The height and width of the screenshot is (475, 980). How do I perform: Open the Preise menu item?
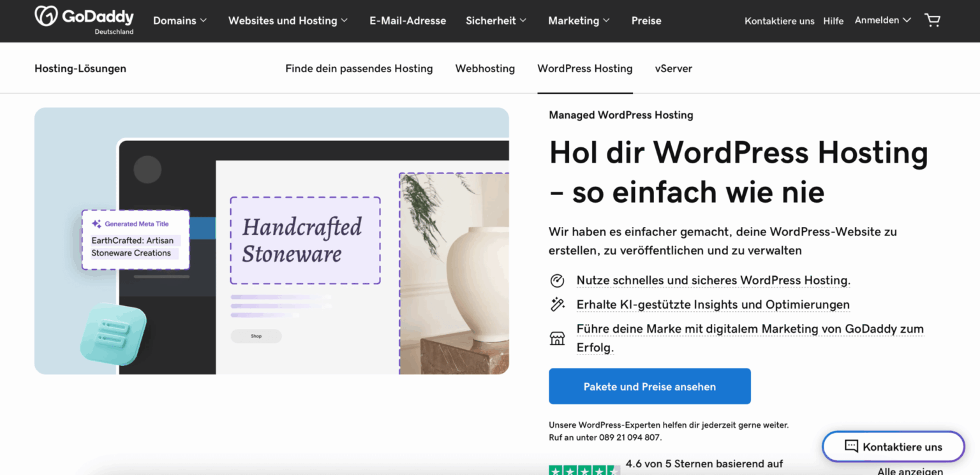tap(646, 20)
